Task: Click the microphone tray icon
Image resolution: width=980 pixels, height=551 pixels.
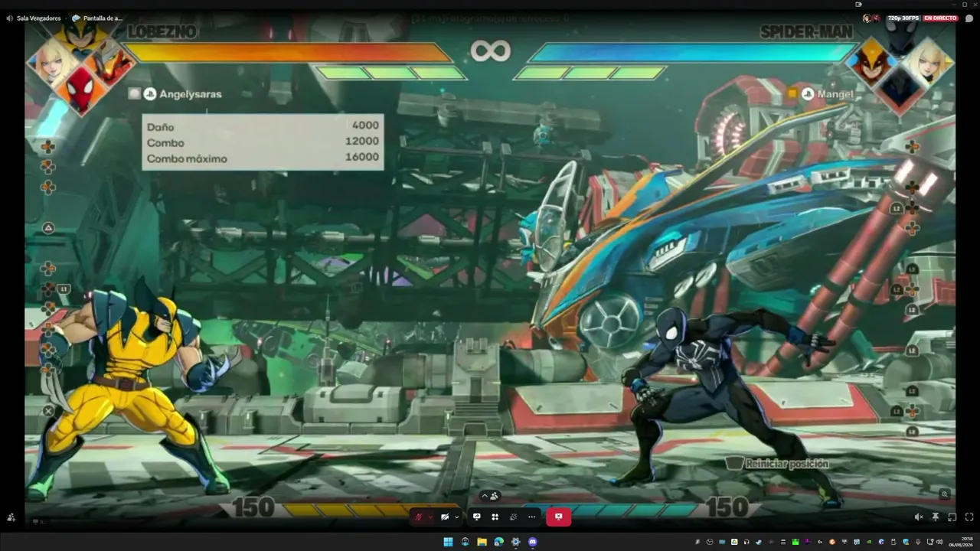Action: tap(918, 542)
